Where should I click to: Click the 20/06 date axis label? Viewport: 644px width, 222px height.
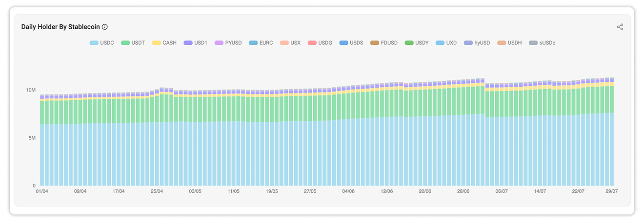(x=425, y=191)
